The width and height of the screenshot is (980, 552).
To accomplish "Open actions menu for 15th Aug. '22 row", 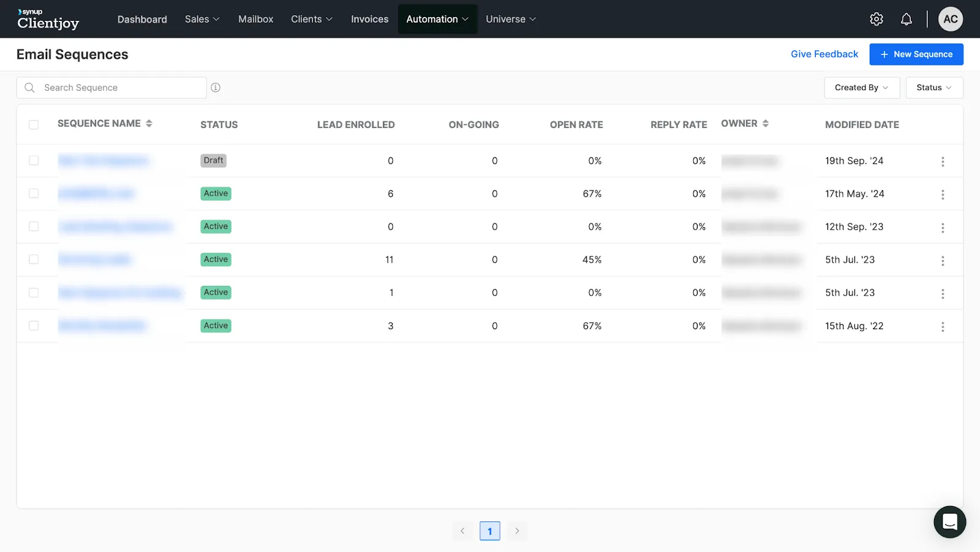I will click(943, 327).
